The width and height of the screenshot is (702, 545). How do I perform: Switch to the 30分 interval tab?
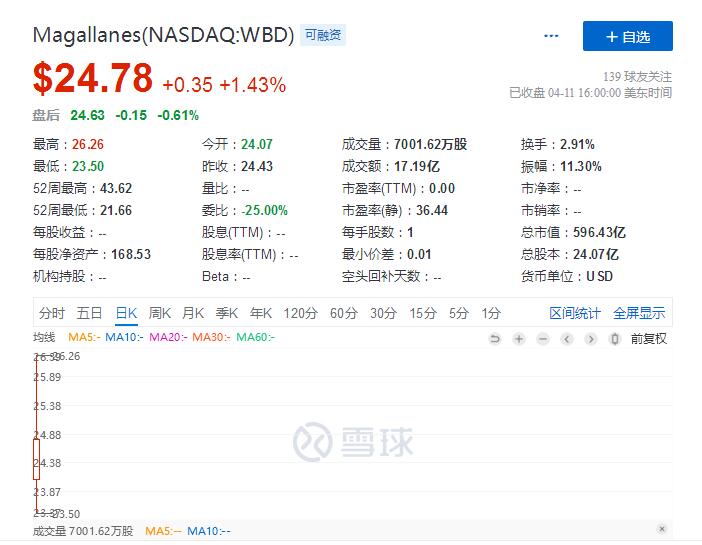click(383, 313)
